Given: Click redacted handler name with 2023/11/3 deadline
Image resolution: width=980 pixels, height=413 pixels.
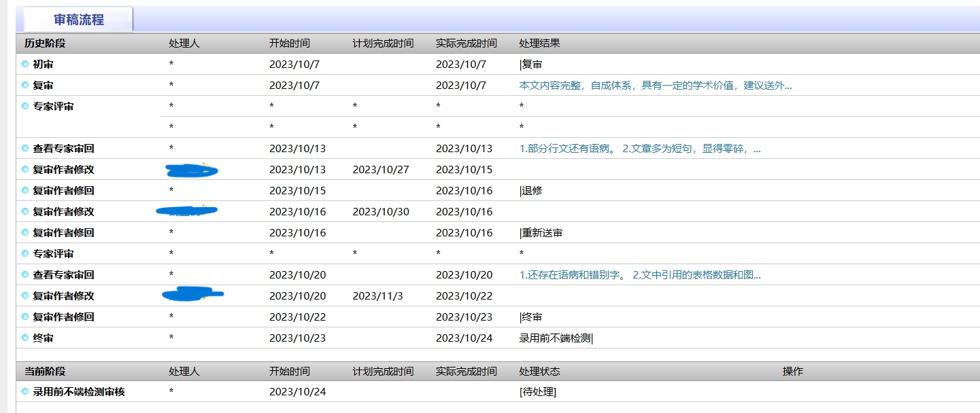Looking at the screenshot, I should click(x=192, y=295).
